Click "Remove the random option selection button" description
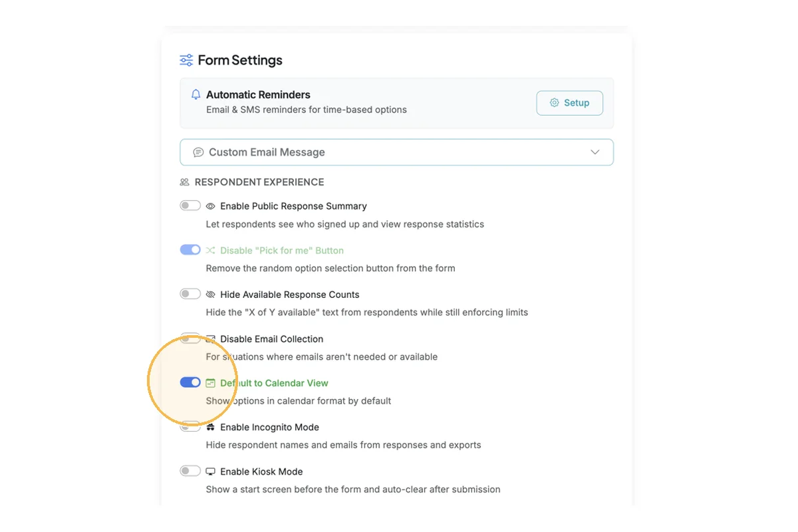This screenshot has width=798, height=532. (x=331, y=269)
